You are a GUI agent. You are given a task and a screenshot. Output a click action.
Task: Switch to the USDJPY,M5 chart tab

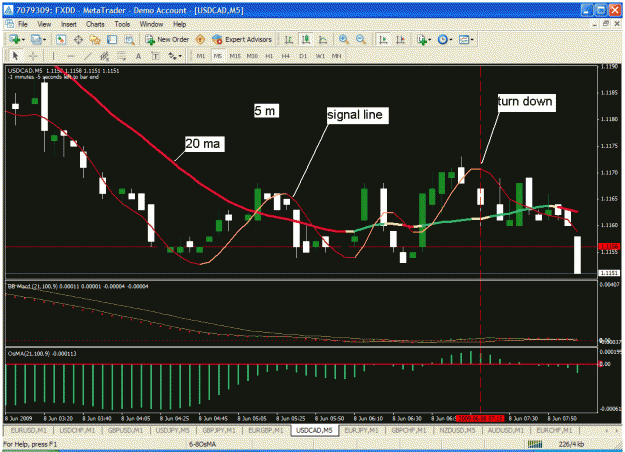(x=172, y=430)
